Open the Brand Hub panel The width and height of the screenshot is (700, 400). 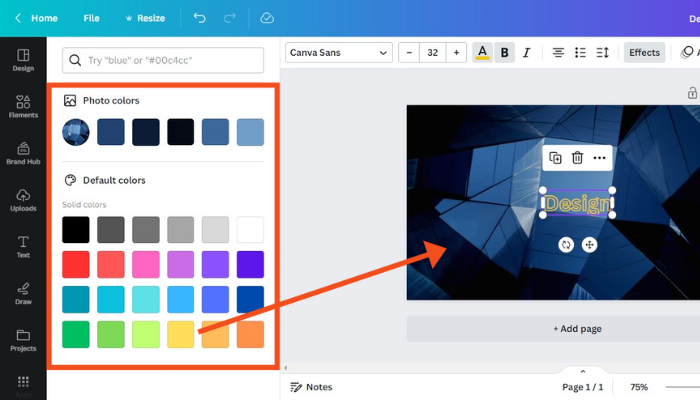23,154
